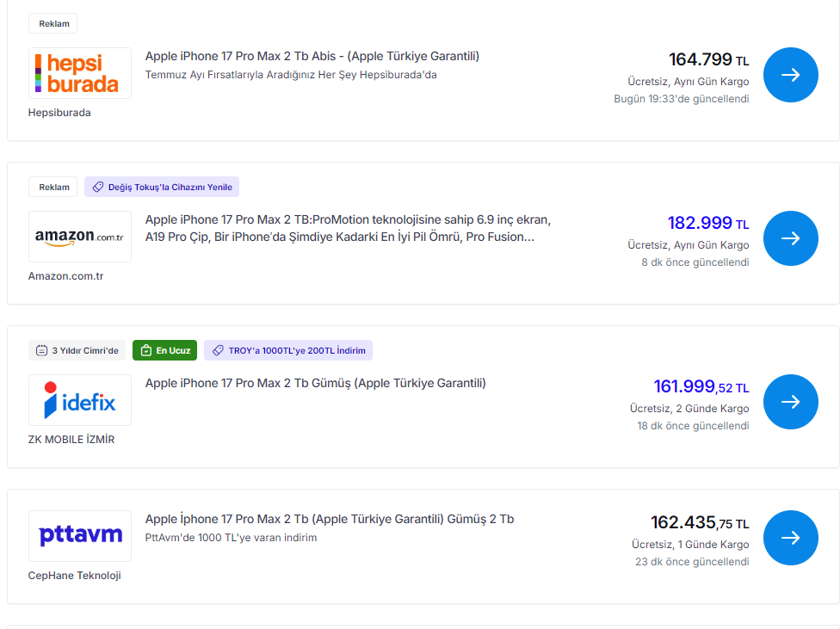Image resolution: width=840 pixels, height=629 pixels.
Task: Click the green 'En Ucuz' badge
Action: 165,350
